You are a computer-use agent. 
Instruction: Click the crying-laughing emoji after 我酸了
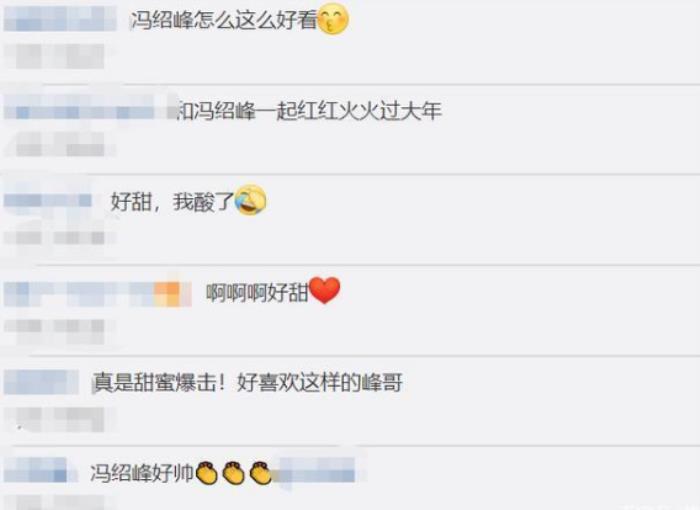click(250, 200)
